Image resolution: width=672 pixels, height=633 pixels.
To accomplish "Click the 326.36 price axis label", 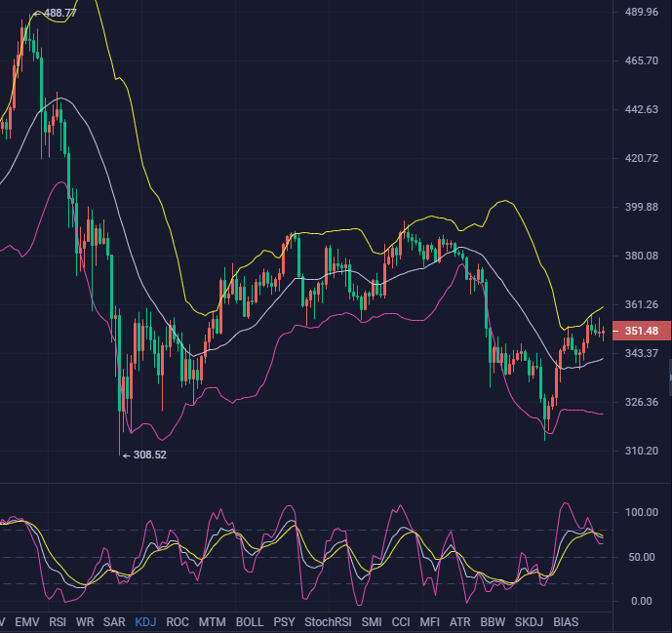I will tap(641, 402).
